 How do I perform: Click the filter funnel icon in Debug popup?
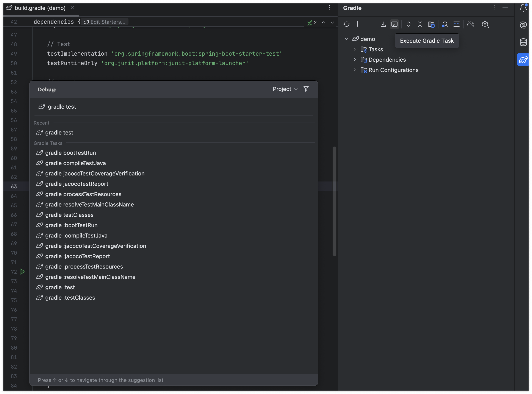306,89
